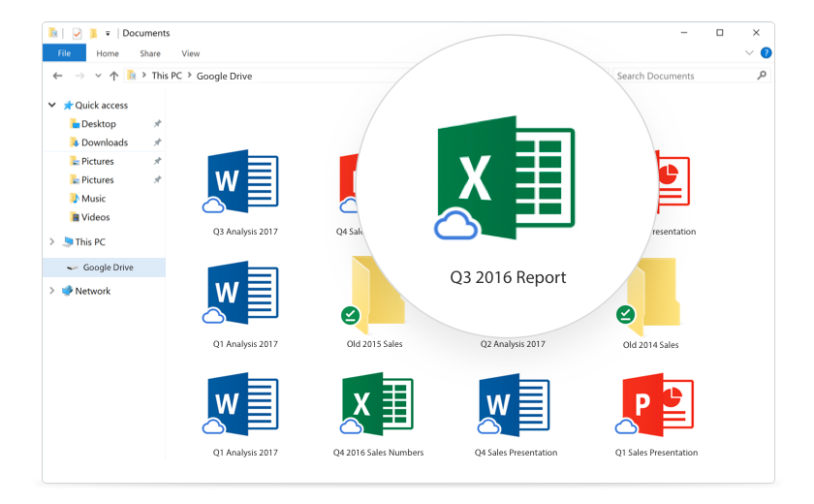814x504 pixels.
Task: Open the Q4 Sales Presentation Word file icon
Action: click(515, 405)
